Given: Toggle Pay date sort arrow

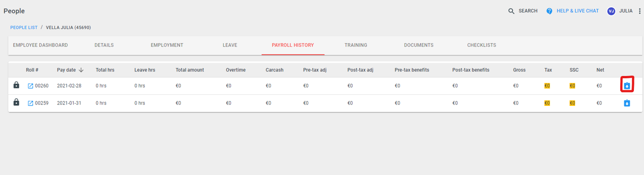Looking at the screenshot, I should point(81,70).
